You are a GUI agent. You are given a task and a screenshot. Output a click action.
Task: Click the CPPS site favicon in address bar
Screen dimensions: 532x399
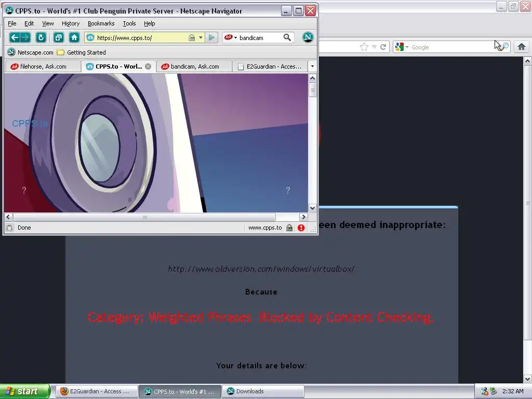coord(90,37)
